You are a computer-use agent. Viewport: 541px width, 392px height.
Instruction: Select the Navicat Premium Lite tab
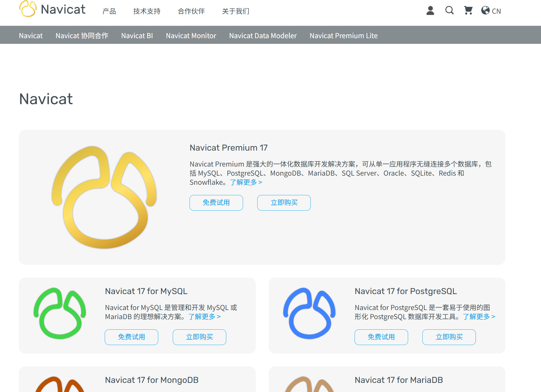tap(343, 36)
